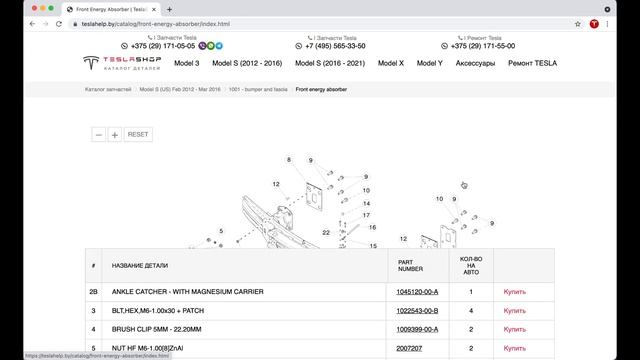This screenshot has width=640, height=360.
Task: Click part number 1045120-00-A
Action: (417, 292)
